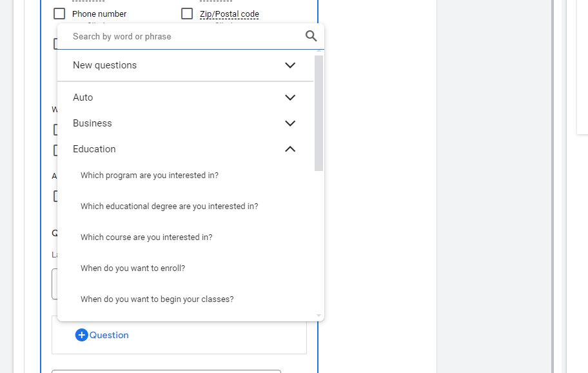Focus the 'Search by word or phrase' field
588x373 pixels.
tap(184, 37)
